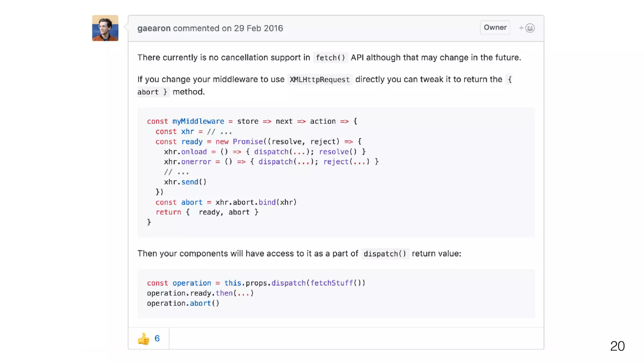644x362 pixels.
Task: Open gaearon's profile avatar picture
Action: (105, 28)
